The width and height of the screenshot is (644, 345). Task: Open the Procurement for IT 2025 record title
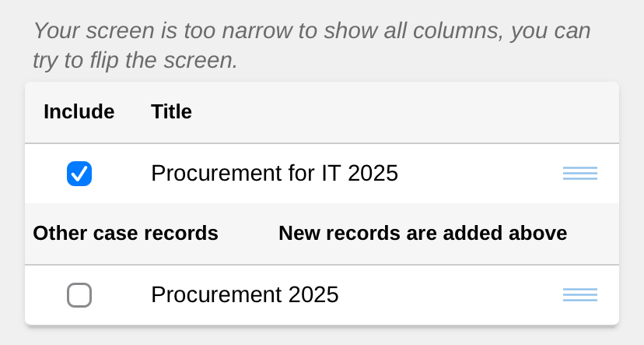click(274, 173)
